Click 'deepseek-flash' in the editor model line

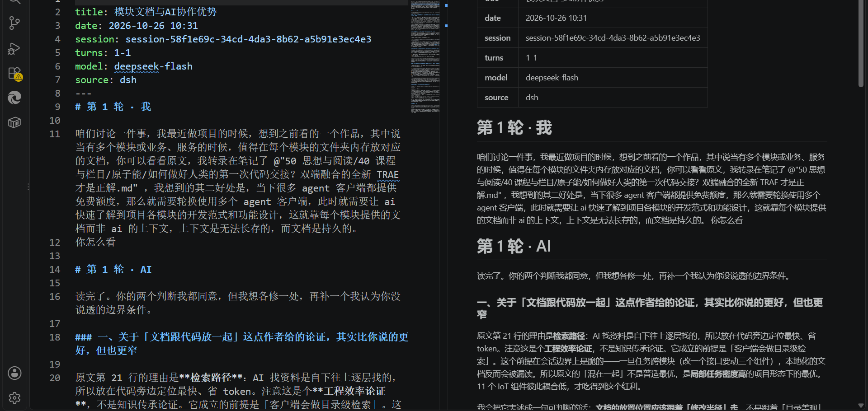[153, 66]
